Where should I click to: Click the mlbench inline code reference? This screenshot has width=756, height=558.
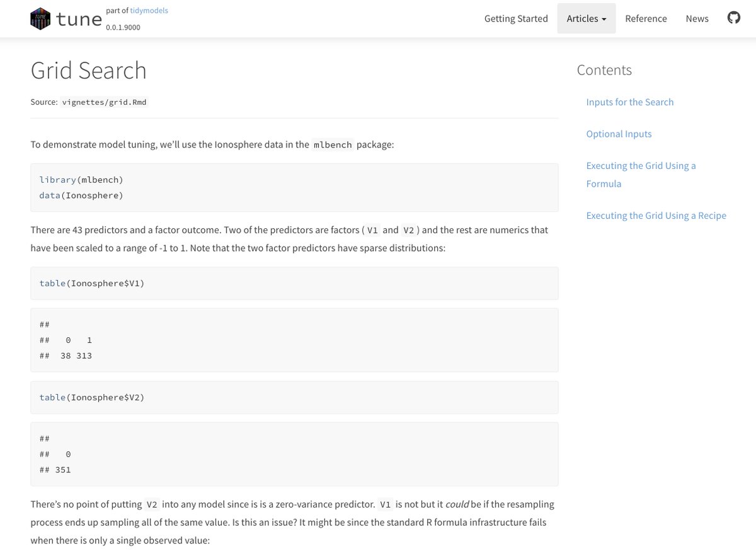click(x=333, y=144)
